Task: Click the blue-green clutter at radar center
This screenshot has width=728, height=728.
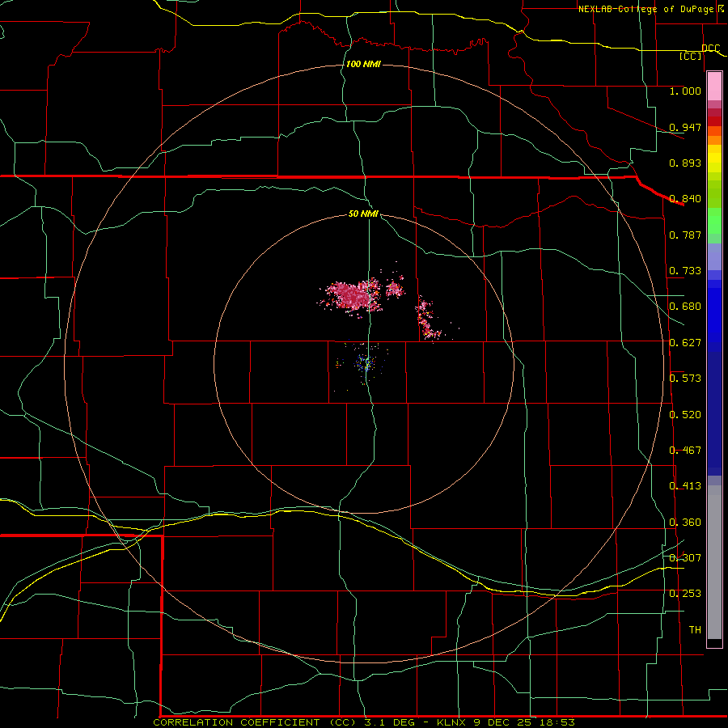Action: click(366, 362)
